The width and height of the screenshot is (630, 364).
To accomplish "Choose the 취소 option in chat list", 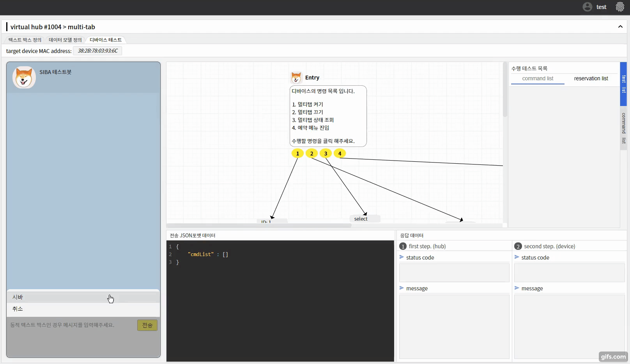I will [83, 309].
